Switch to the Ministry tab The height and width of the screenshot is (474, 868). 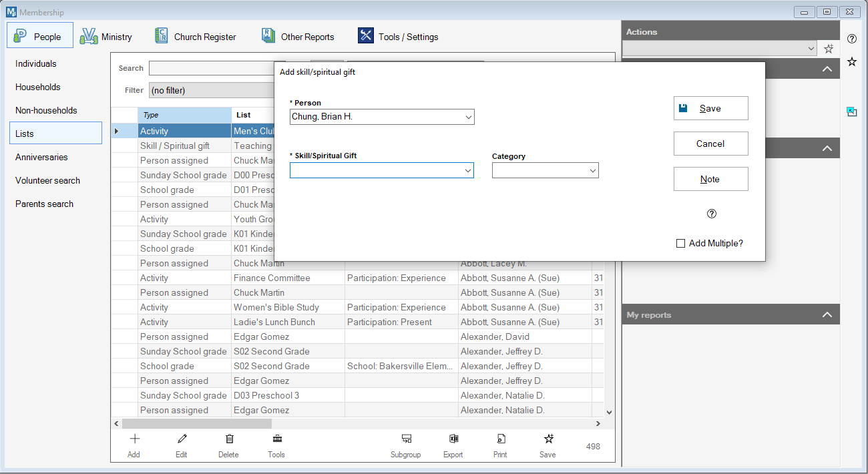click(x=107, y=37)
